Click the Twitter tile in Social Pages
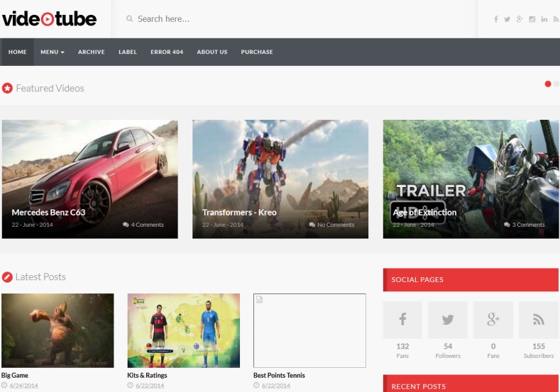 pyautogui.click(x=448, y=319)
